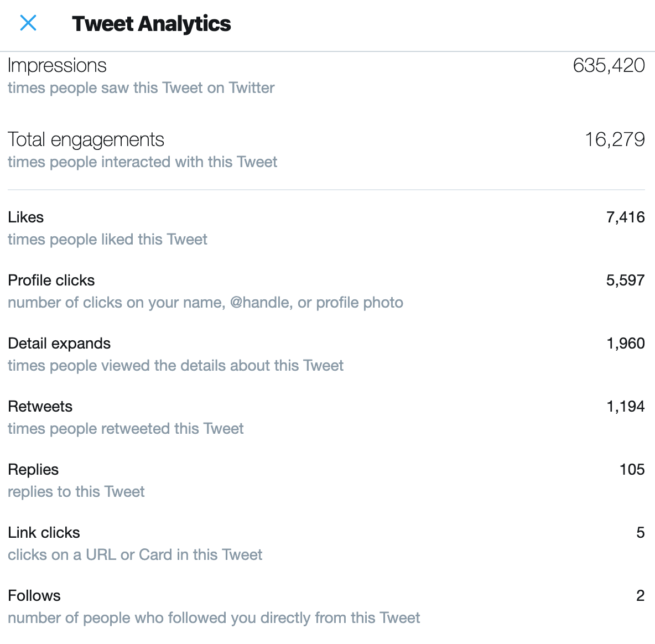The height and width of the screenshot is (644, 655).
Task: Click the Likes metric label
Action: (26, 217)
